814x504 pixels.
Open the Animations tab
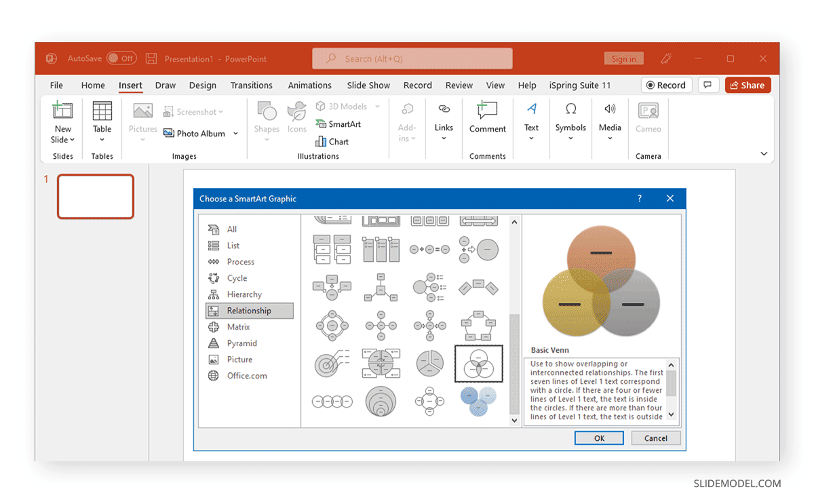pos(309,85)
